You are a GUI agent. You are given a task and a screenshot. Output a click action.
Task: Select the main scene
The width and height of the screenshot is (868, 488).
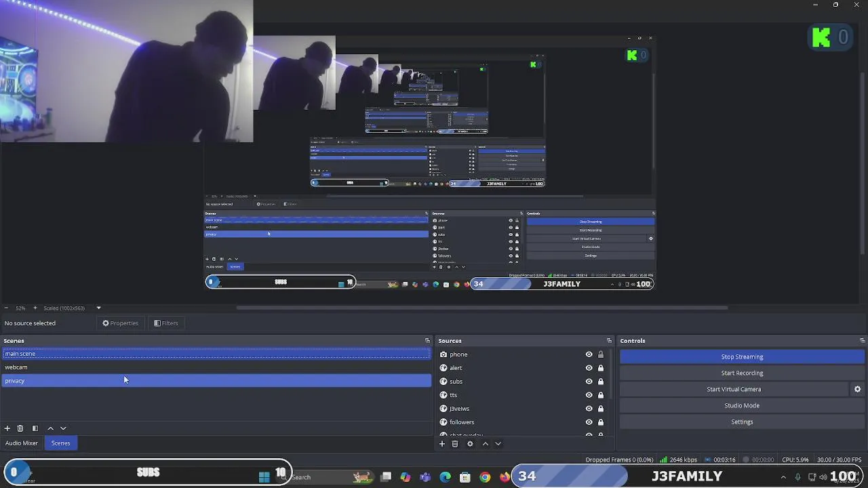pos(216,354)
